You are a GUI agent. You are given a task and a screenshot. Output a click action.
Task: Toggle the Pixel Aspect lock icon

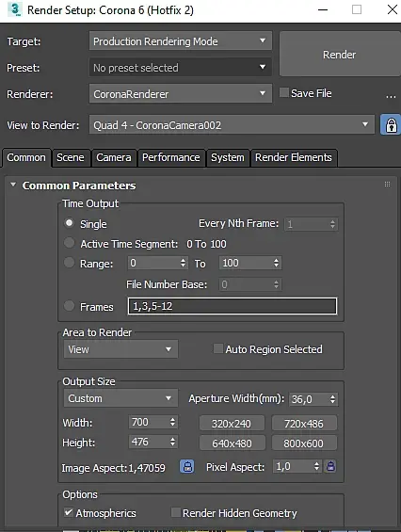(x=330, y=466)
